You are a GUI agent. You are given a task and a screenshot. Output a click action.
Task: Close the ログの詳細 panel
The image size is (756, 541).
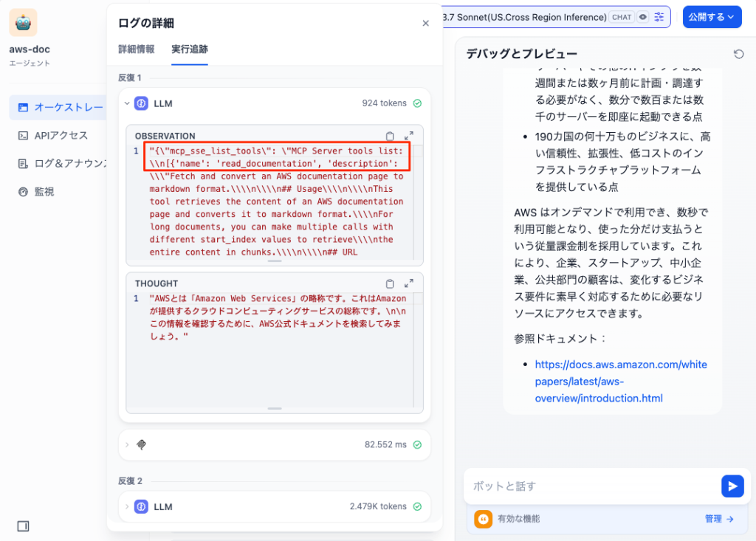point(426,23)
